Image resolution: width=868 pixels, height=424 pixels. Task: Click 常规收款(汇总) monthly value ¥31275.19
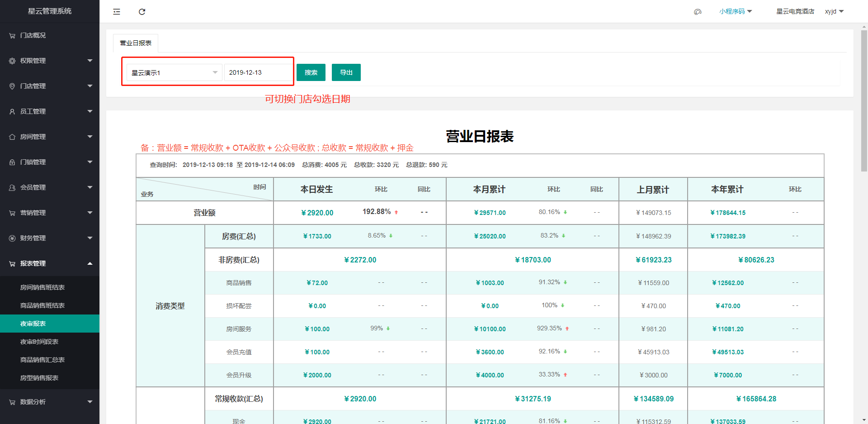(533, 399)
